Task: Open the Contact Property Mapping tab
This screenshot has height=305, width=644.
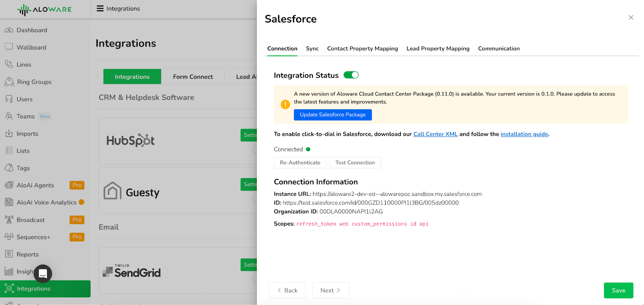Action: [362, 48]
